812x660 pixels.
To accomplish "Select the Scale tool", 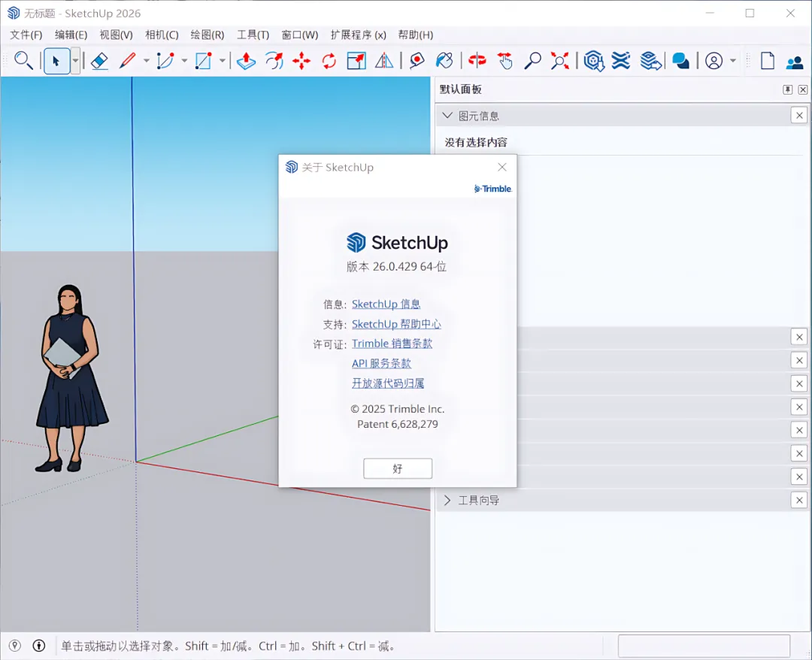I will point(356,61).
